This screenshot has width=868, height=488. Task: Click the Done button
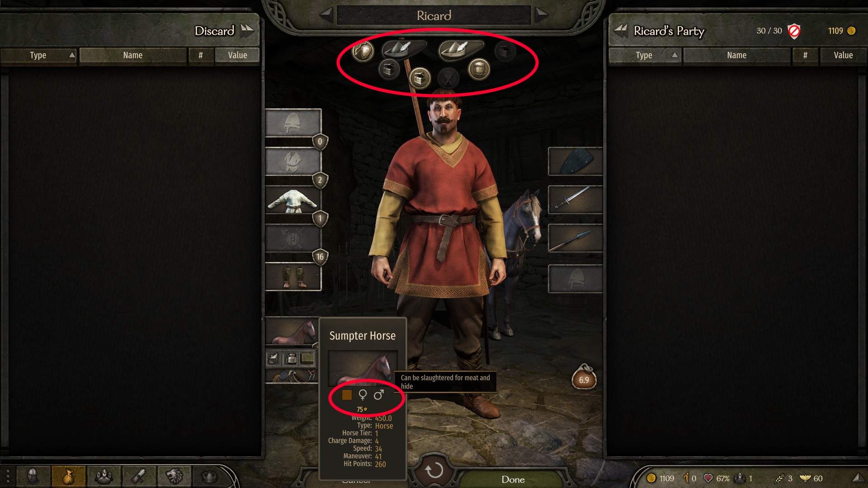(x=513, y=479)
